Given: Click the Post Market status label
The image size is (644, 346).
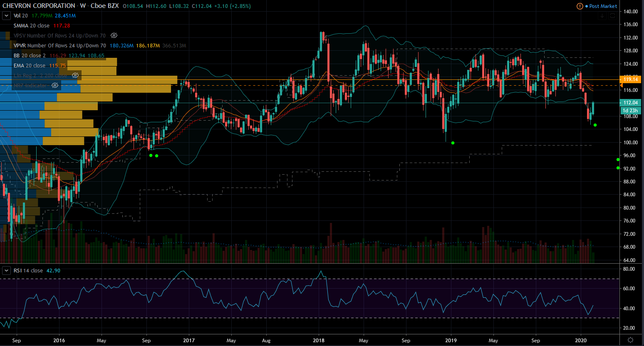Looking at the screenshot, I should 603,6.
